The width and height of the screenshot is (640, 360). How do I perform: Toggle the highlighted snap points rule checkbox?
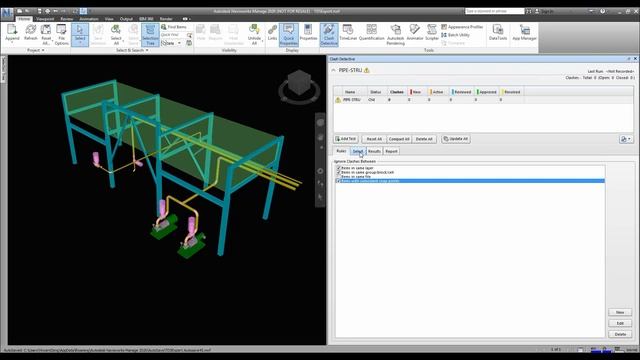[338, 181]
